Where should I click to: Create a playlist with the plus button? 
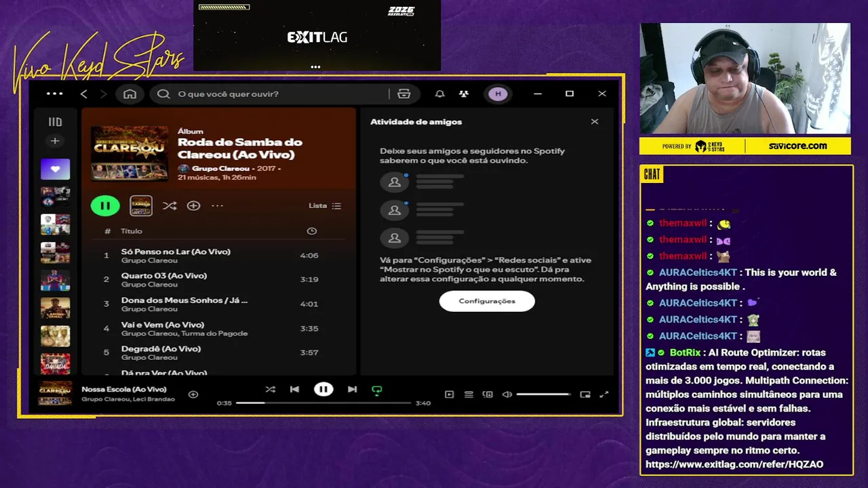55,141
